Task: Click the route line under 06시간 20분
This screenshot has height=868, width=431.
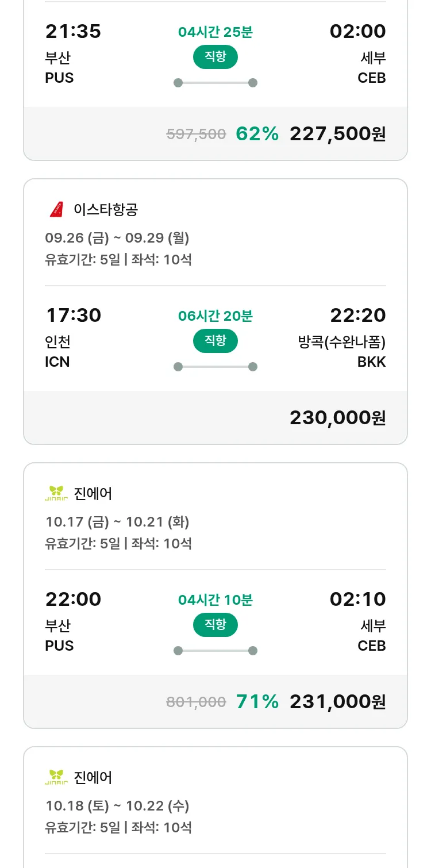Action: click(215, 367)
